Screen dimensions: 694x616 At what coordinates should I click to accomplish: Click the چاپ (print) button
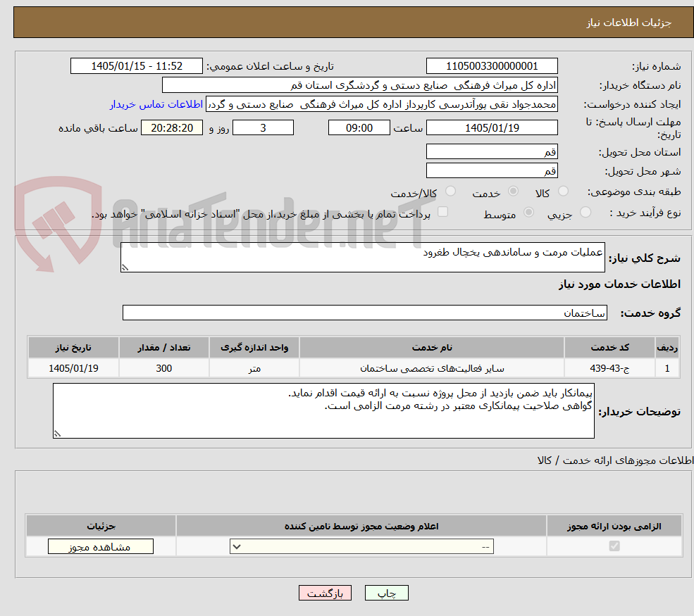click(386, 593)
